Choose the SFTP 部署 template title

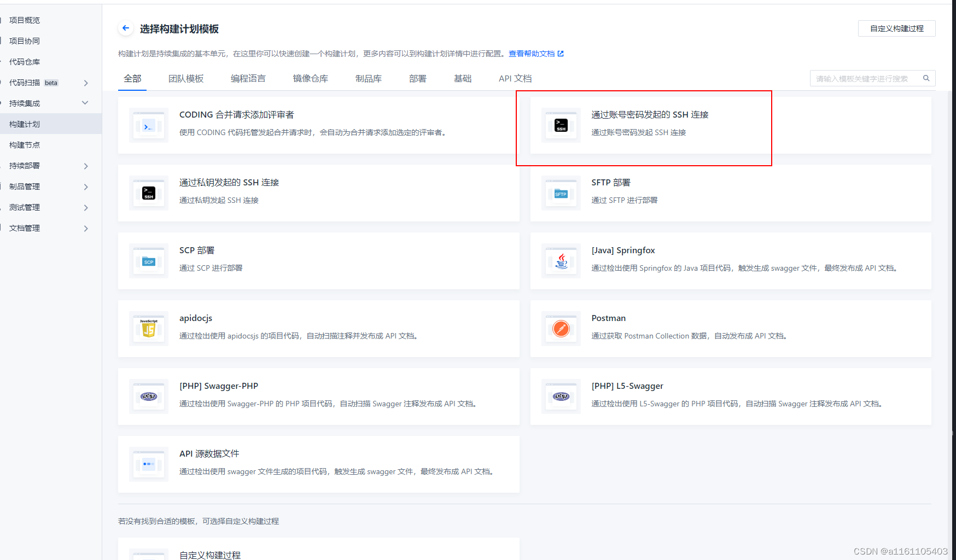tap(611, 182)
